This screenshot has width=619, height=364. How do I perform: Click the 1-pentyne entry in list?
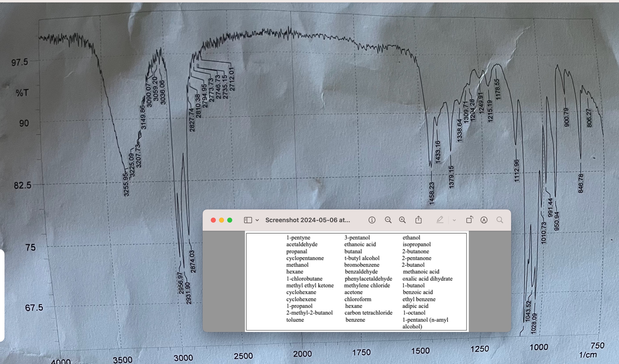pyautogui.click(x=298, y=238)
